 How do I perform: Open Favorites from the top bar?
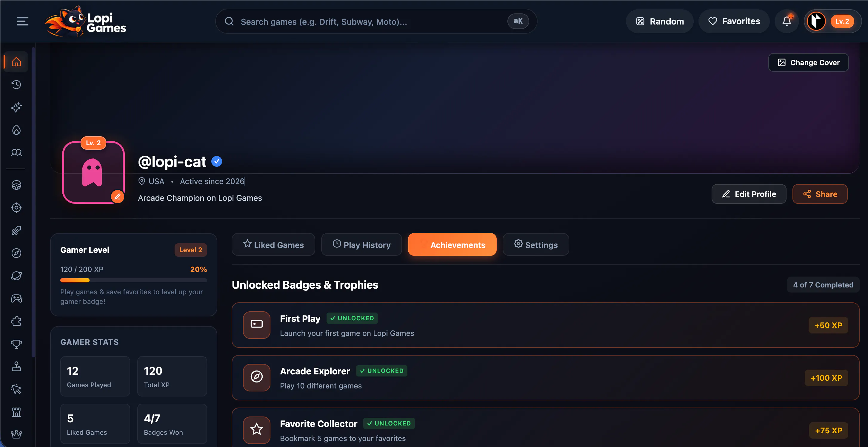pos(734,21)
